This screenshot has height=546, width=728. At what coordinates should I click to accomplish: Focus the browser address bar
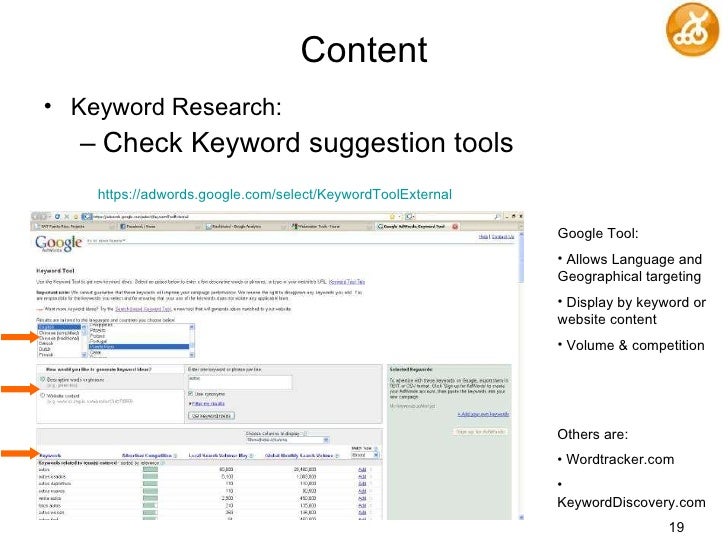239,217
